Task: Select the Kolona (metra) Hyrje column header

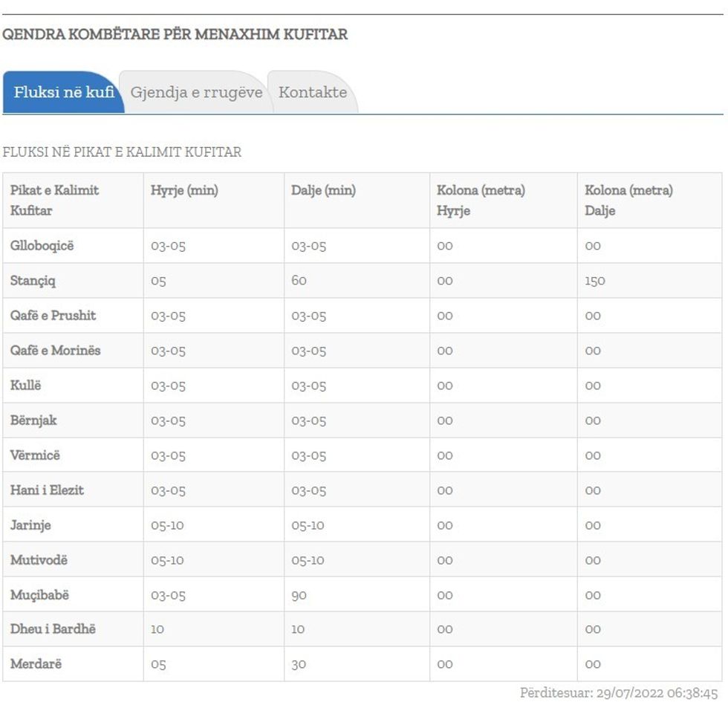Action: click(x=481, y=201)
